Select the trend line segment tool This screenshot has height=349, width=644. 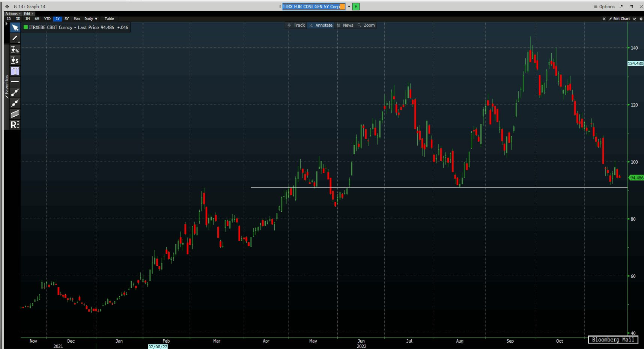(x=15, y=92)
